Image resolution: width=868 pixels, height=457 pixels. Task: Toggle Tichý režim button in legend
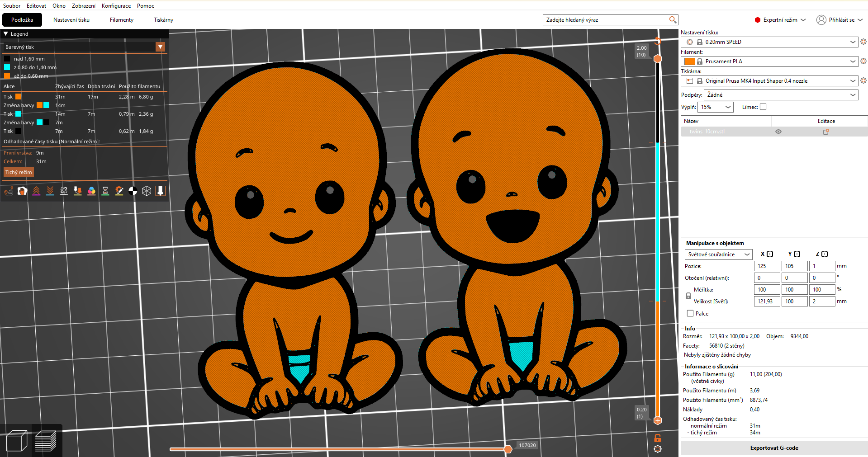pyautogui.click(x=19, y=172)
